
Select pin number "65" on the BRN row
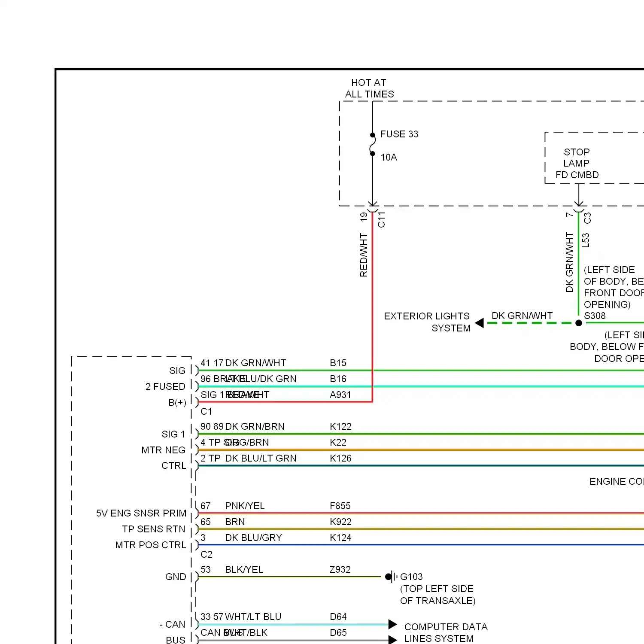click(x=206, y=522)
